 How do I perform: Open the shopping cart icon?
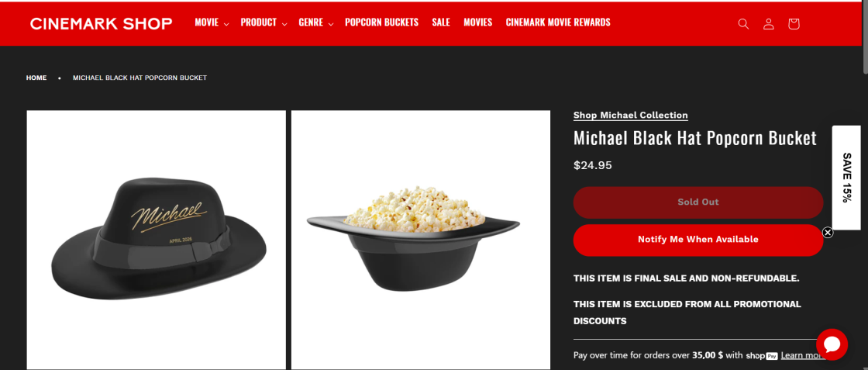794,24
